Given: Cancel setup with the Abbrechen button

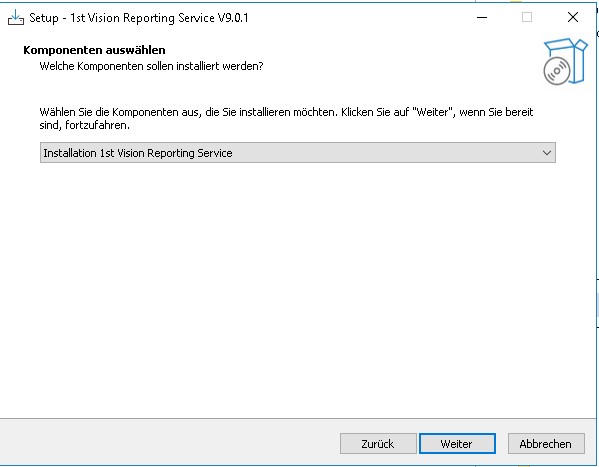Looking at the screenshot, I should coord(546,444).
